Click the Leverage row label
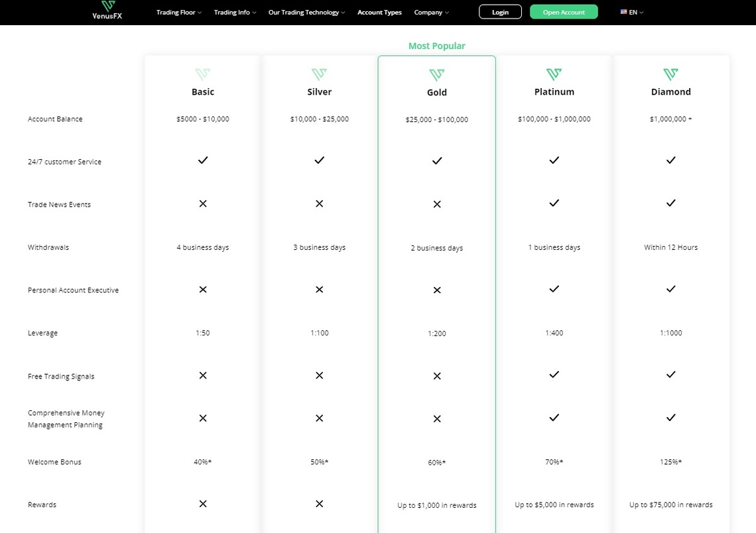The image size is (756, 533). click(42, 333)
